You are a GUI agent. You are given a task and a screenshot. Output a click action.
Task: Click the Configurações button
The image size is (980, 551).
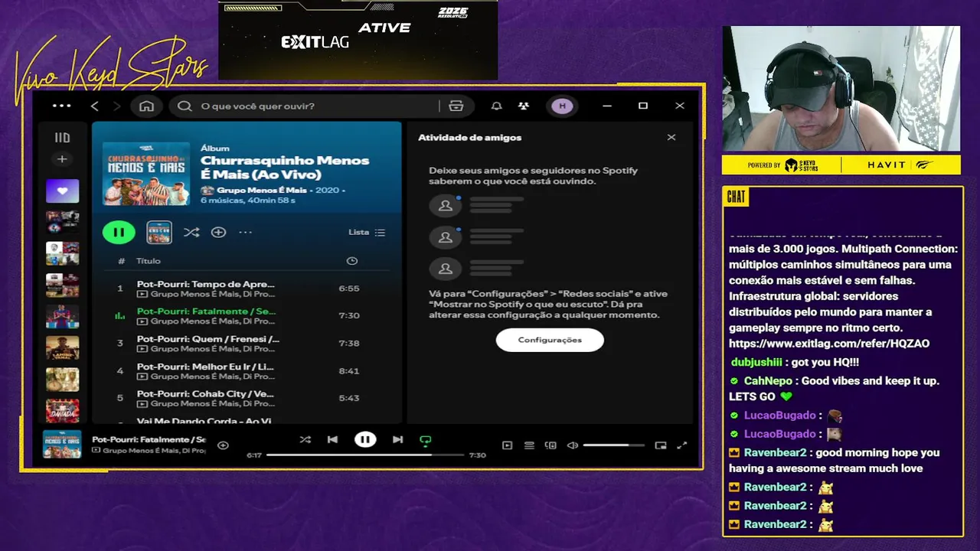[550, 340]
